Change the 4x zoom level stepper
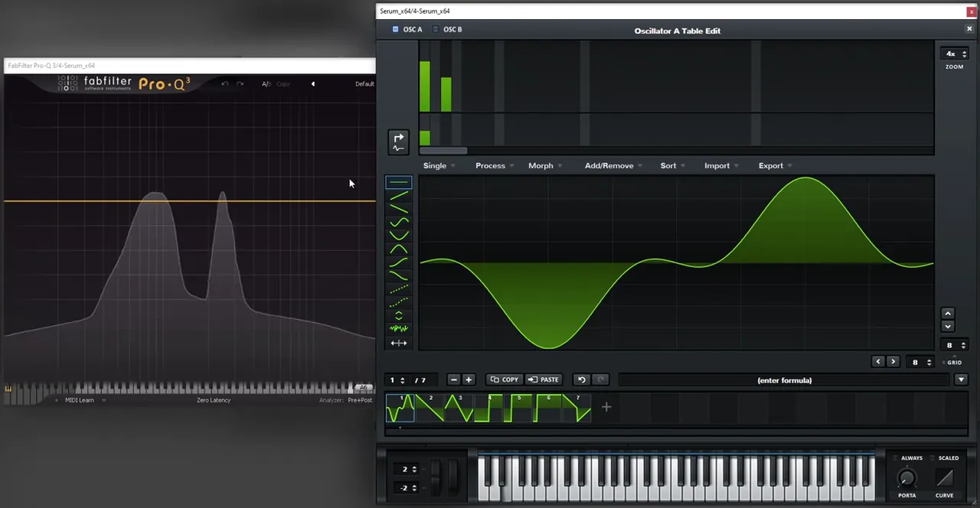Image resolution: width=980 pixels, height=508 pixels. (954, 54)
